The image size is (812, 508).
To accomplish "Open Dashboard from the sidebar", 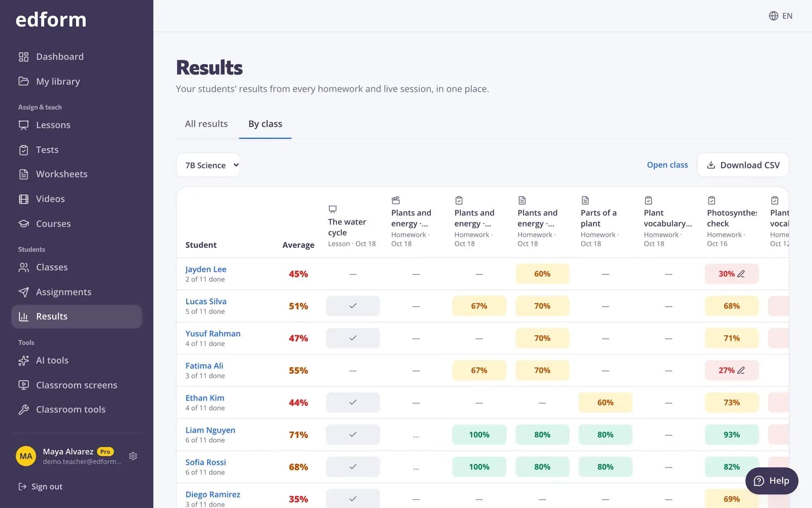I will pos(77,57).
